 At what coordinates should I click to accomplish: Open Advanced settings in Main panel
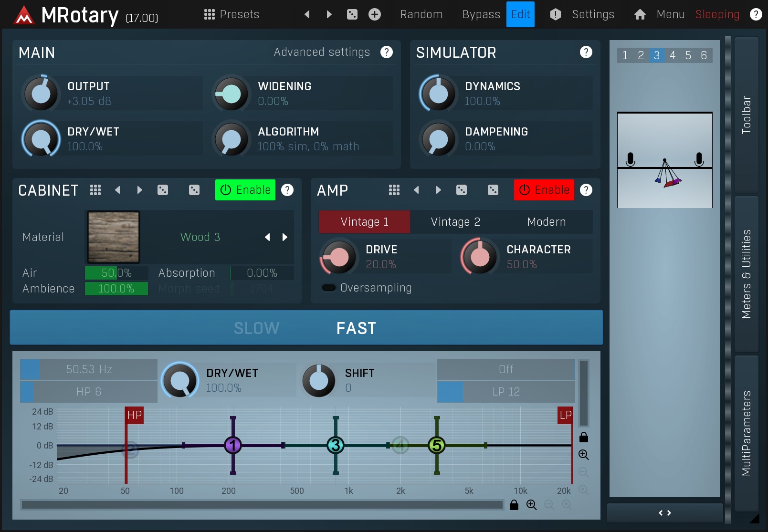(322, 52)
